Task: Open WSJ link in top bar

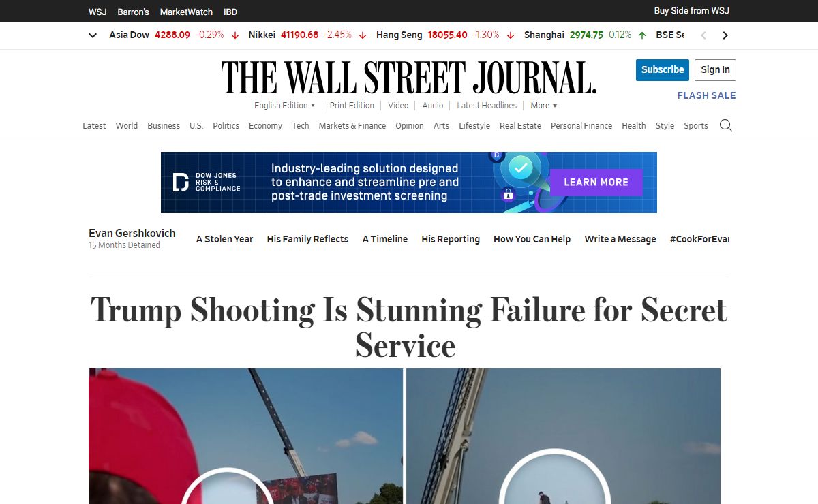Action: (97, 12)
